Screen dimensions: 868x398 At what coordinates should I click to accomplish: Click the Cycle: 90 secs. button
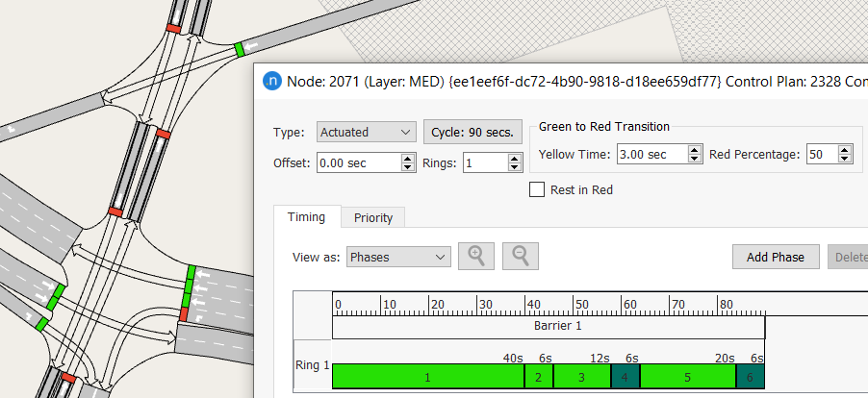[473, 132]
